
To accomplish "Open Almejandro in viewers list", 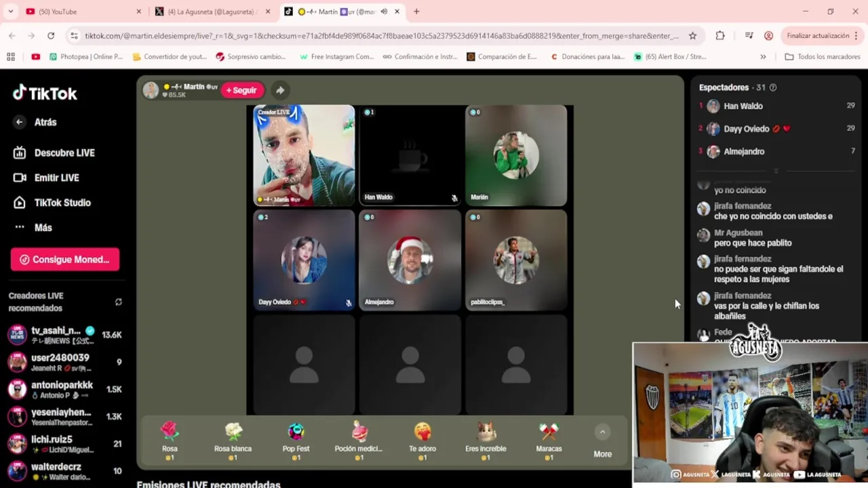I will [x=777, y=152].
